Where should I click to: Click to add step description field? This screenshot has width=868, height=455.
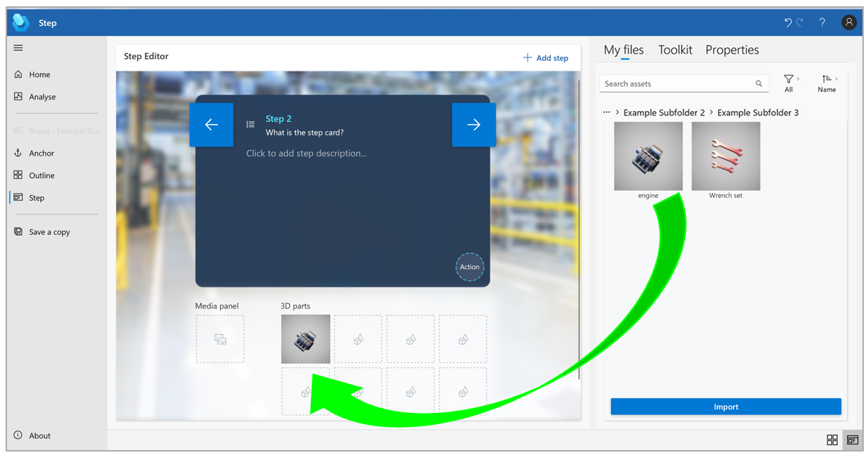[306, 153]
